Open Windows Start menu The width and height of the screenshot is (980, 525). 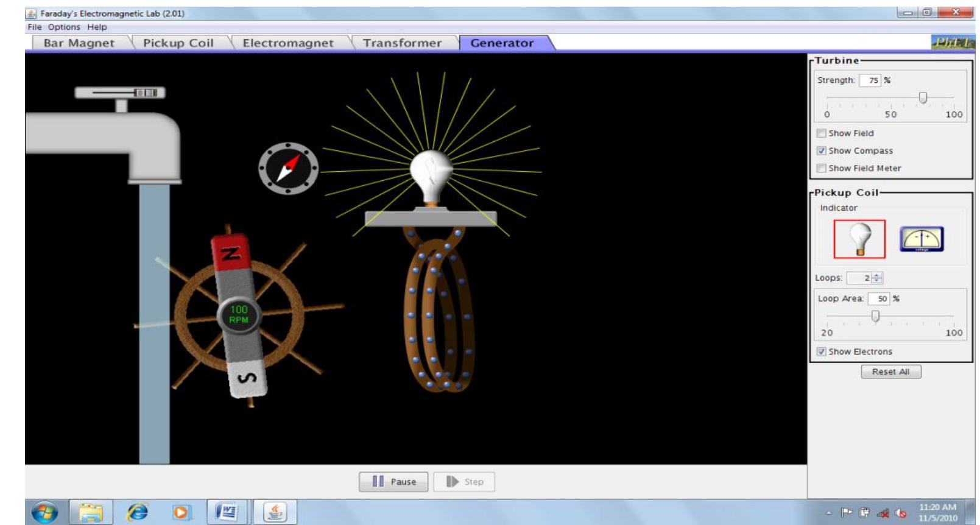[x=44, y=512]
